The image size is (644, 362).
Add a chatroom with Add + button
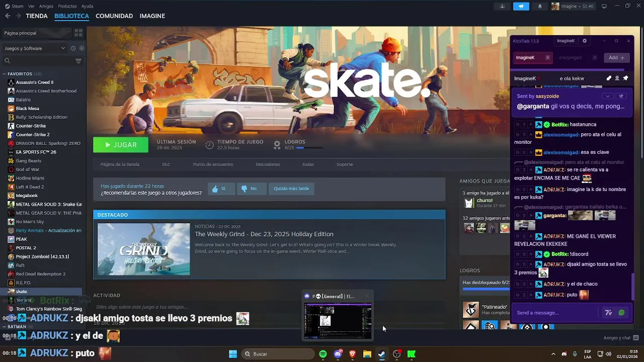coord(617,57)
